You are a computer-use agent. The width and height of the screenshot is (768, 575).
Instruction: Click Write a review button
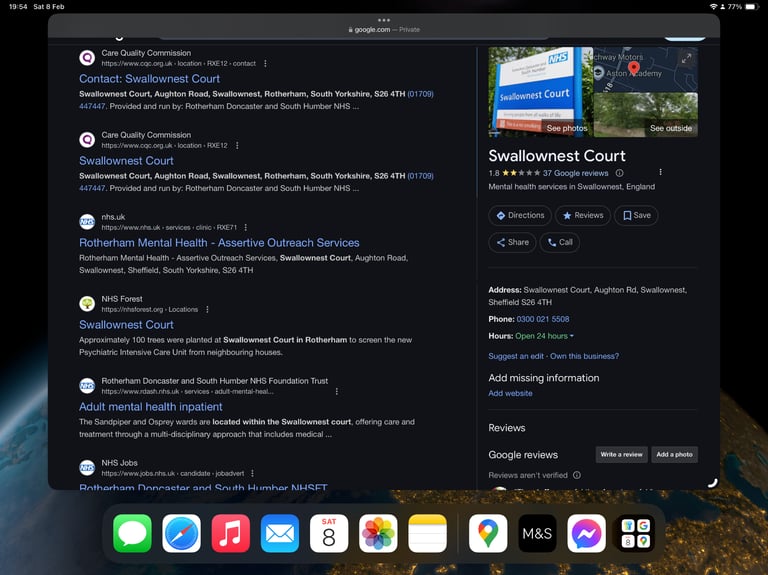point(622,455)
